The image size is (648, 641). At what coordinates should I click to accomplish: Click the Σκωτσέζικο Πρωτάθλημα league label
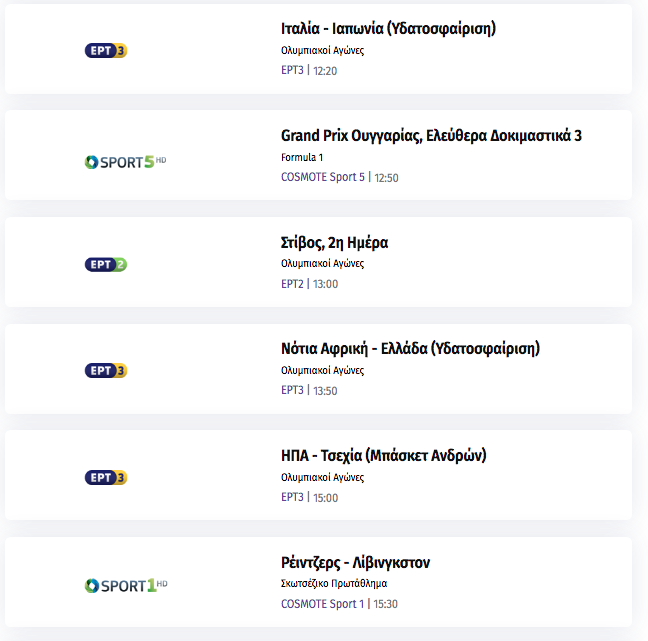[x=334, y=584]
